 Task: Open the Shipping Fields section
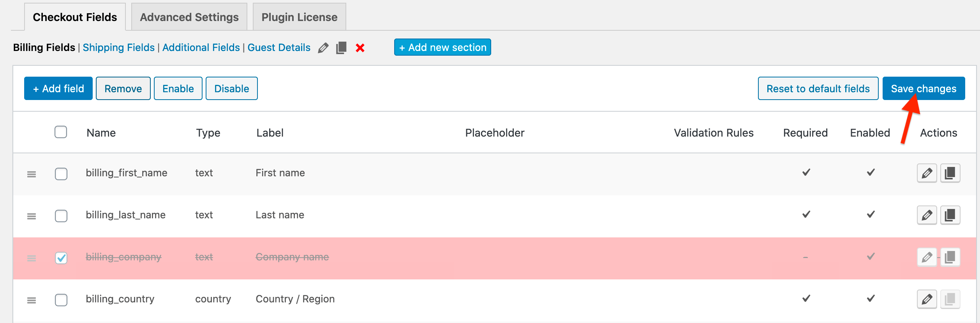pos(119,47)
